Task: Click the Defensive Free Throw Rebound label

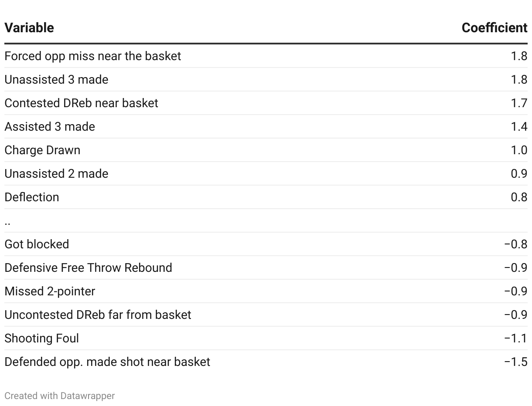Action: coord(88,268)
